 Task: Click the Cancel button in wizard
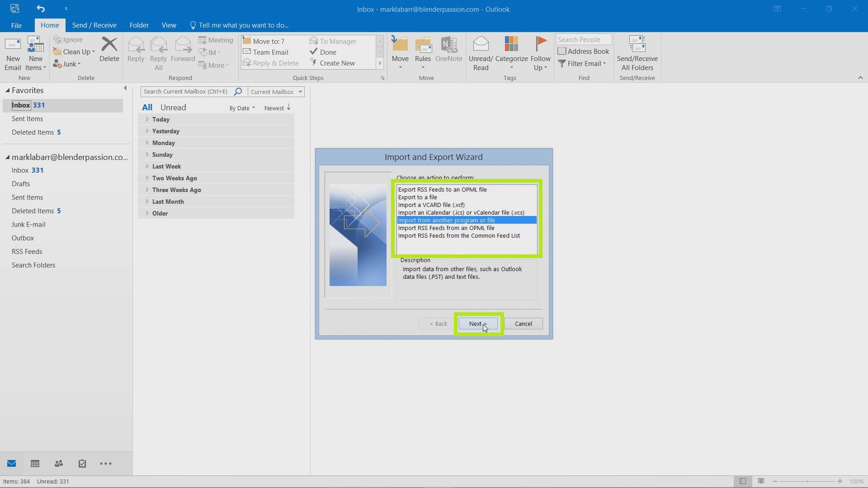click(524, 323)
